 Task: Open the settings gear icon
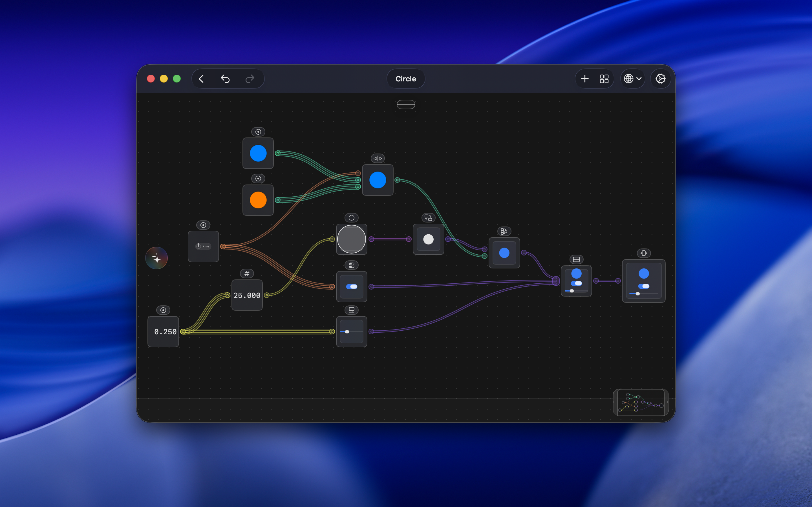click(660, 79)
